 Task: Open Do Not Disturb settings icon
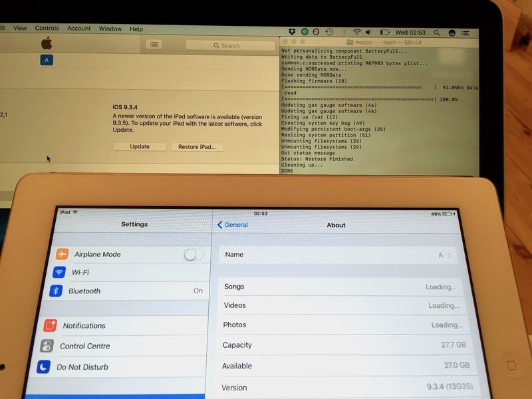coord(43,367)
